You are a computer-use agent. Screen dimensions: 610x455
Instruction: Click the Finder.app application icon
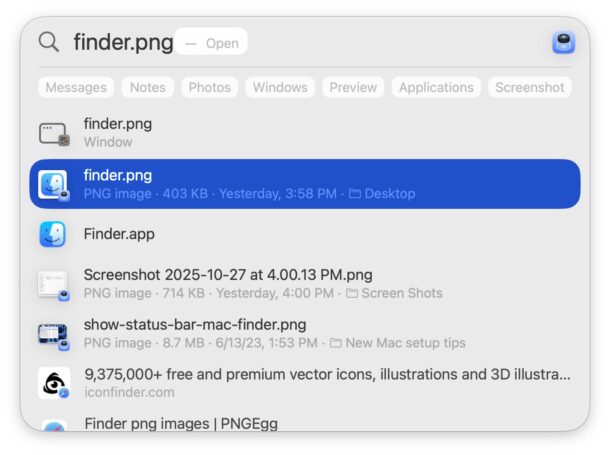(x=53, y=234)
